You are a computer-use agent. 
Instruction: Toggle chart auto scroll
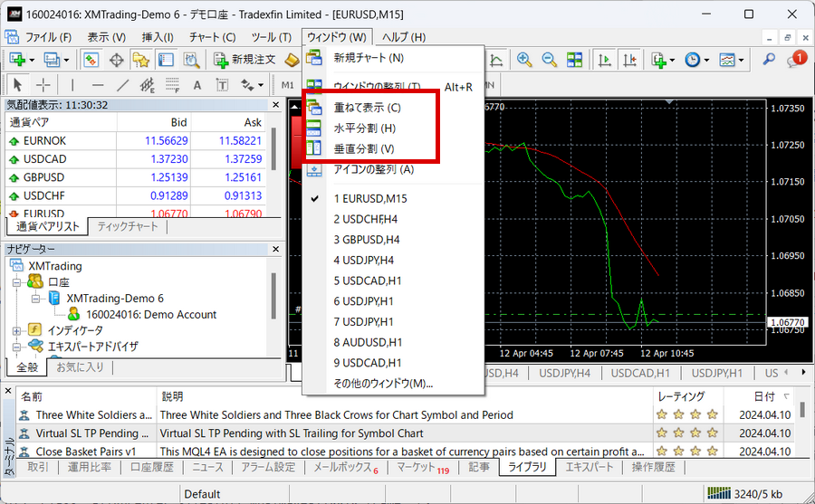pos(605,60)
